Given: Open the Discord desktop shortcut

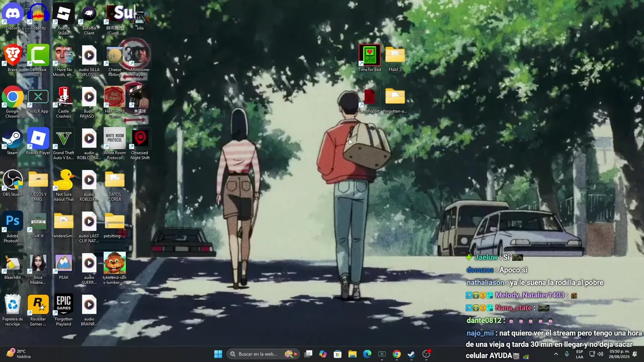Looking at the screenshot, I should pos(13,18).
